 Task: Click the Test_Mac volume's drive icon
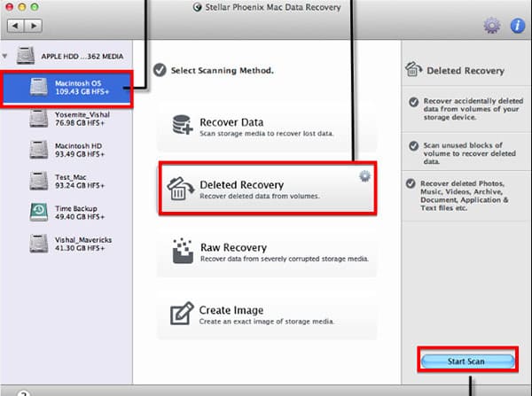39,181
